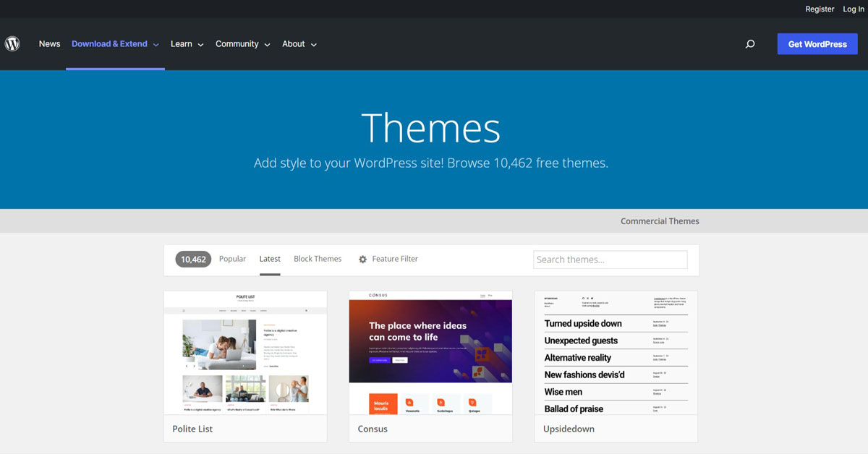Click the Themes page heading

click(431, 128)
